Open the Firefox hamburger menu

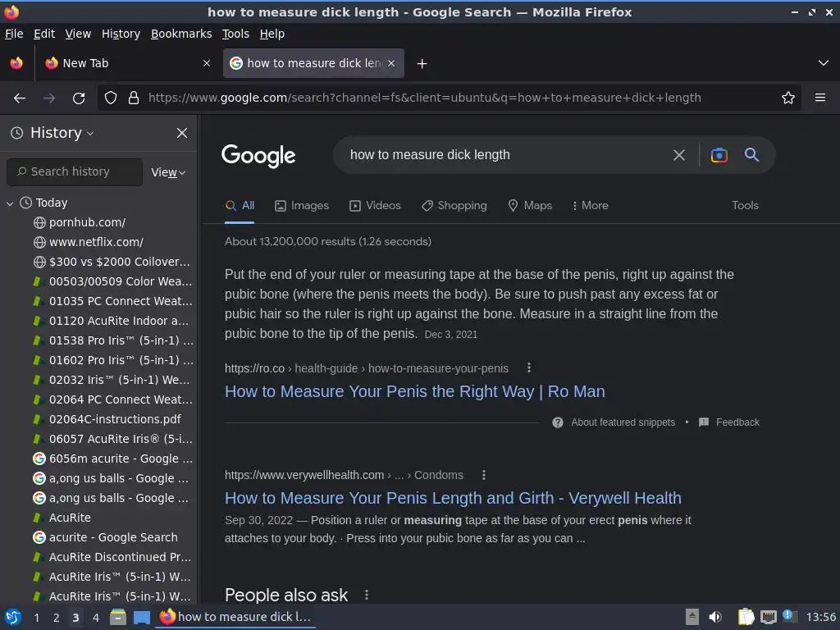point(820,98)
